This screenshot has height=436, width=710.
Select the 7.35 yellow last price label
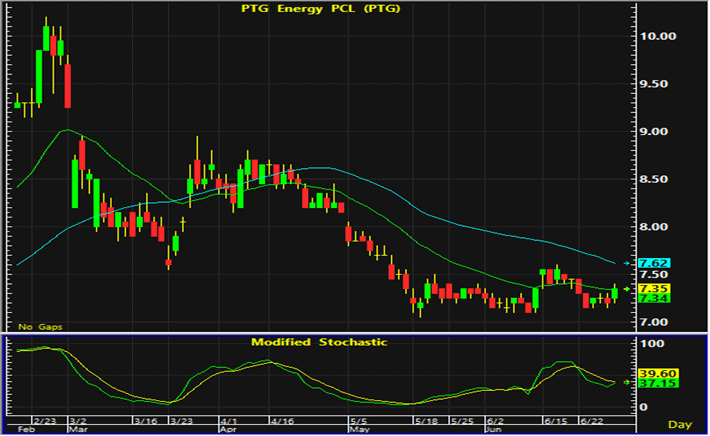tap(654, 288)
